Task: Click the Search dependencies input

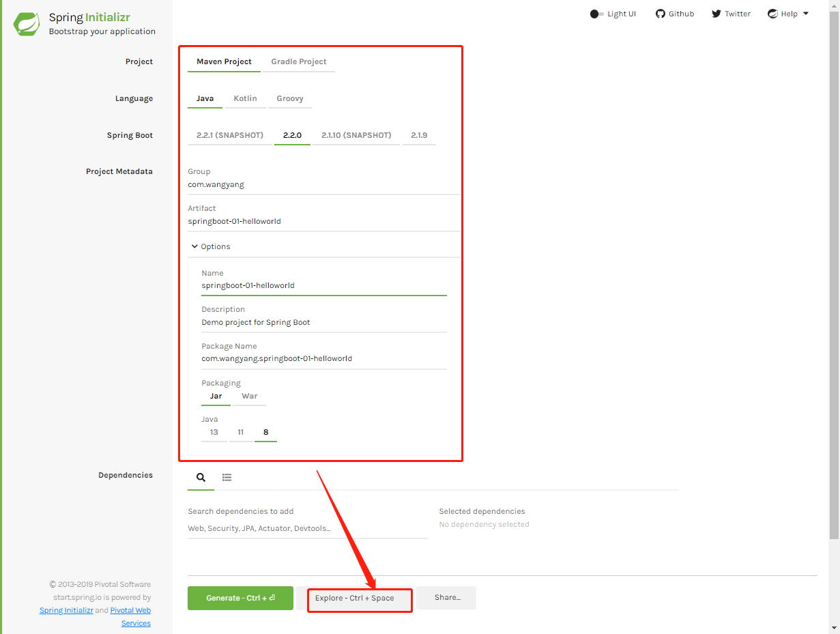Action: click(x=308, y=528)
